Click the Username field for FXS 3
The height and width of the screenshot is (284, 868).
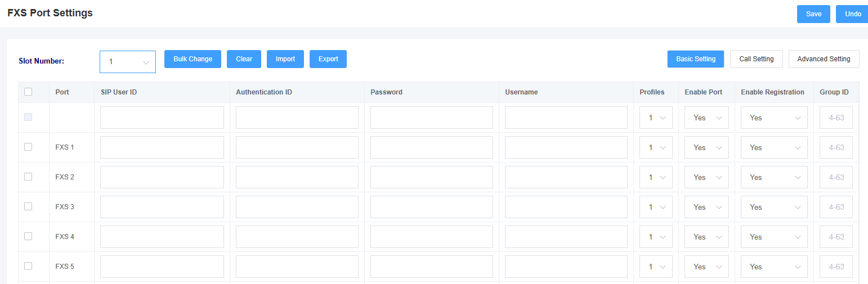click(x=566, y=207)
